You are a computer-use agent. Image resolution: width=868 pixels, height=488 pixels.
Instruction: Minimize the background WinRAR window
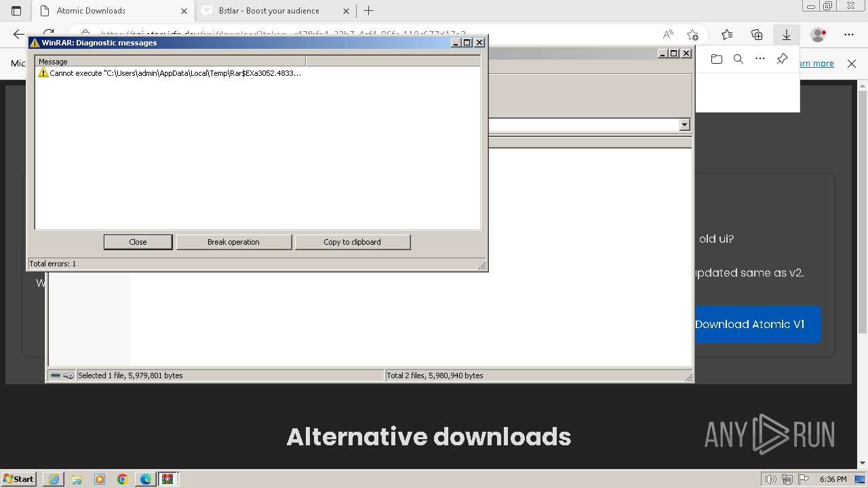[x=663, y=54]
